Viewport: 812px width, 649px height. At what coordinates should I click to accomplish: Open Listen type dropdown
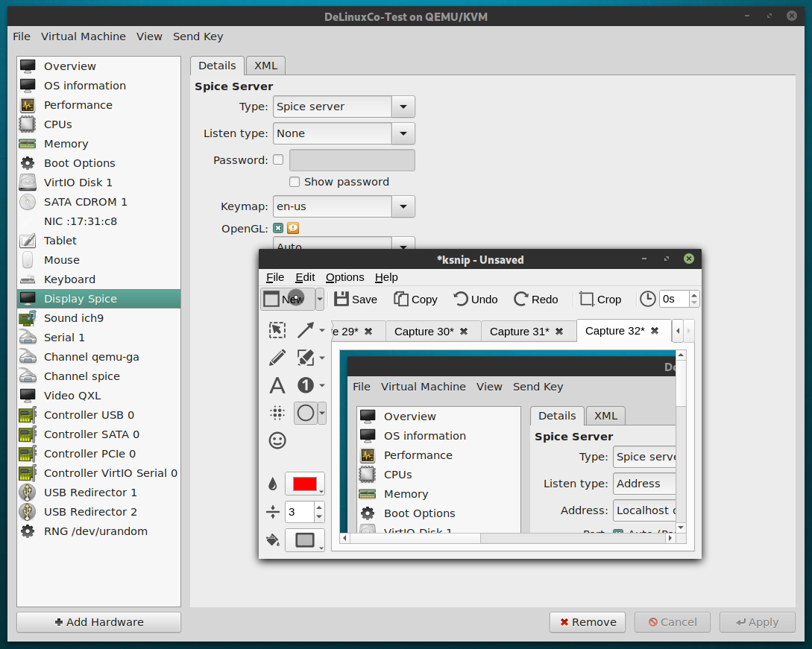(x=403, y=133)
